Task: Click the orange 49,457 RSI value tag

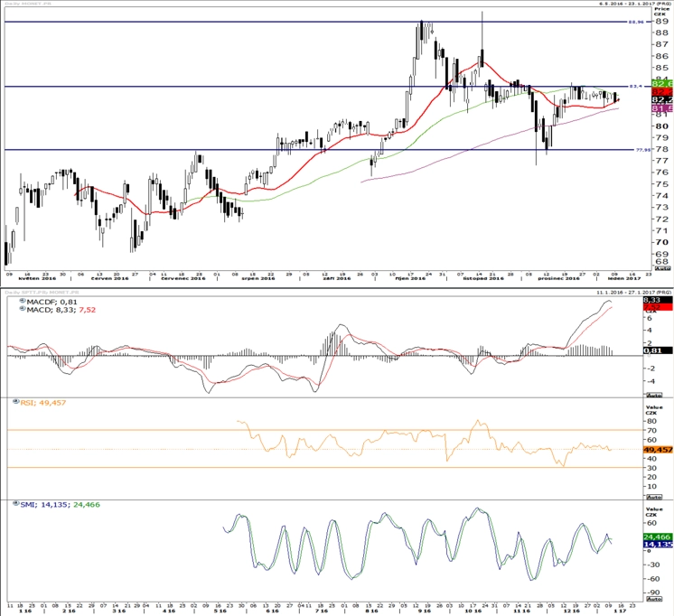Action: 658,450
